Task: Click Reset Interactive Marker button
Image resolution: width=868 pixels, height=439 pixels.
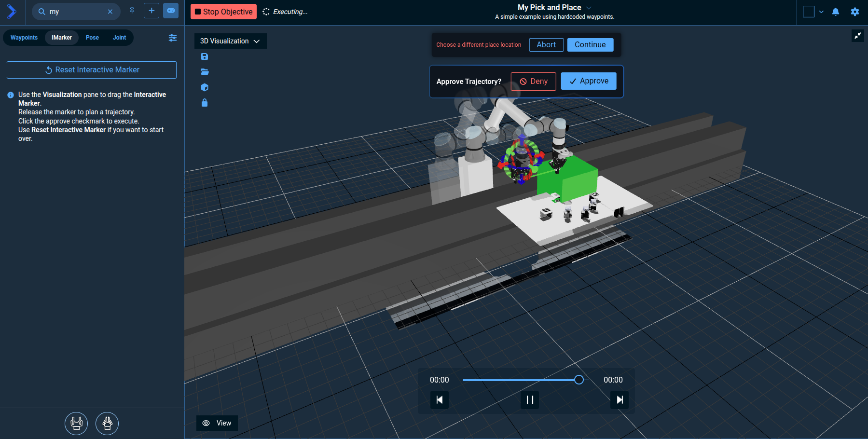Action: [92, 70]
